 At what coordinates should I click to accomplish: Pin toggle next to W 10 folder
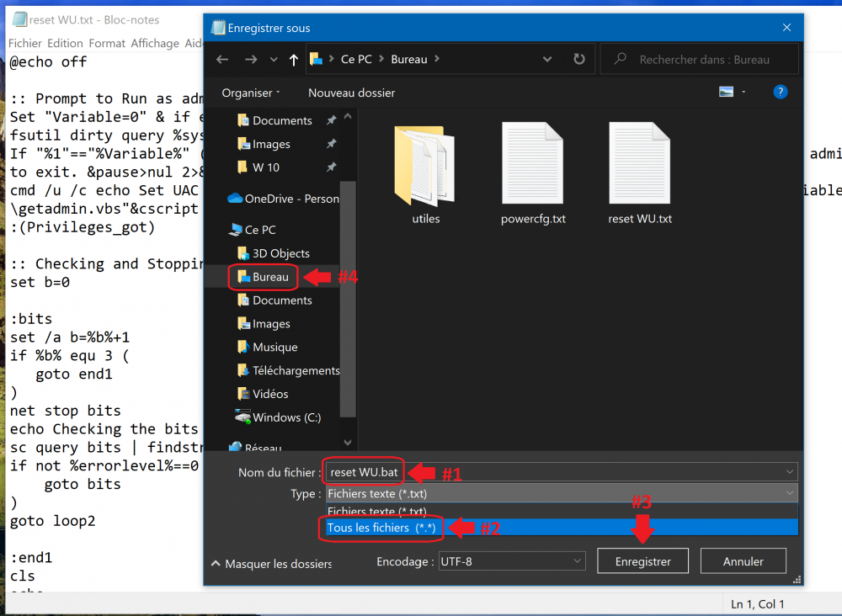click(332, 167)
